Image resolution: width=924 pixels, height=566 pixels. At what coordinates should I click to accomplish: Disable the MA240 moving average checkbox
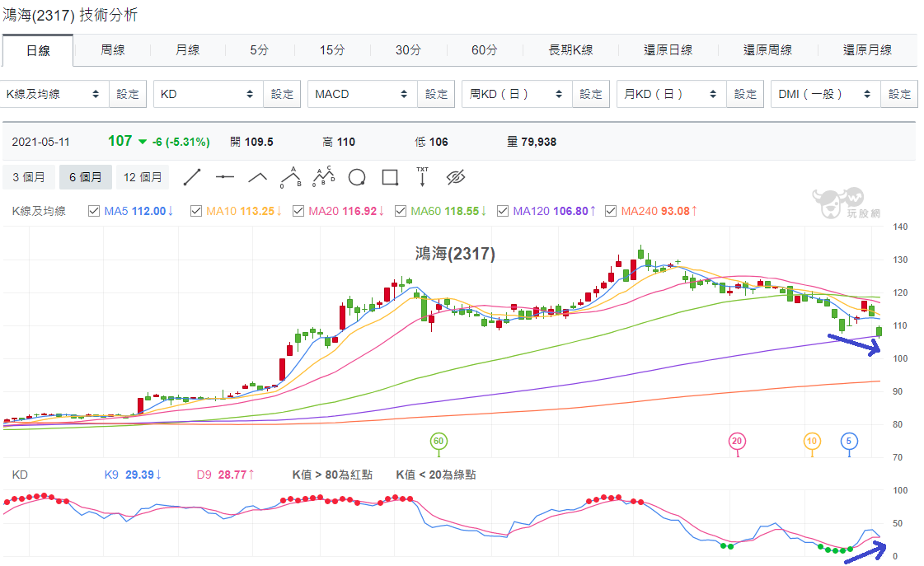611,211
